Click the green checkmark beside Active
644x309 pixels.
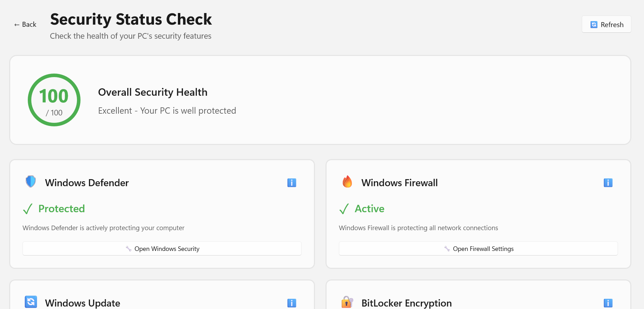pyautogui.click(x=344, y=209)
